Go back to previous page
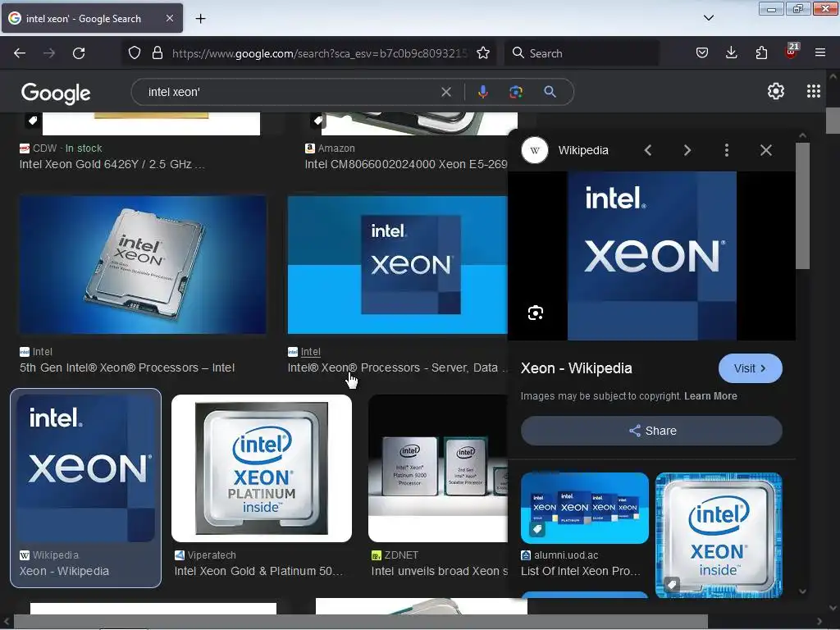The image size is (840, 630). pos(20,53)
